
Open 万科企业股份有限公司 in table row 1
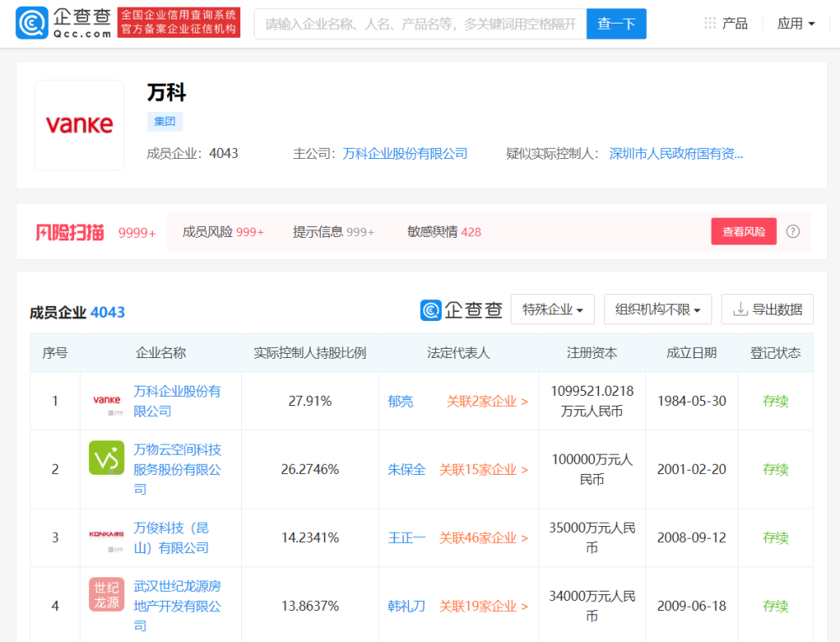click(x=177, y=401)
